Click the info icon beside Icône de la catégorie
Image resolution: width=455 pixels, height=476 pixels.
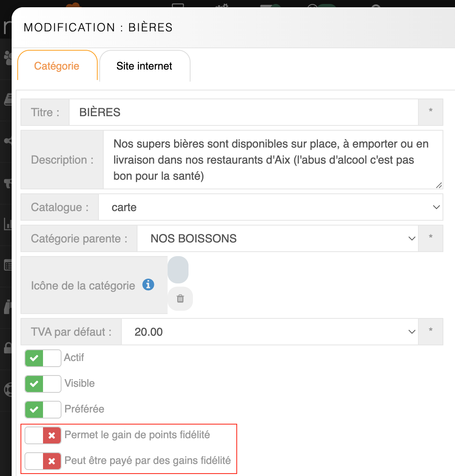pyautogui.click(x=148, y=285)
